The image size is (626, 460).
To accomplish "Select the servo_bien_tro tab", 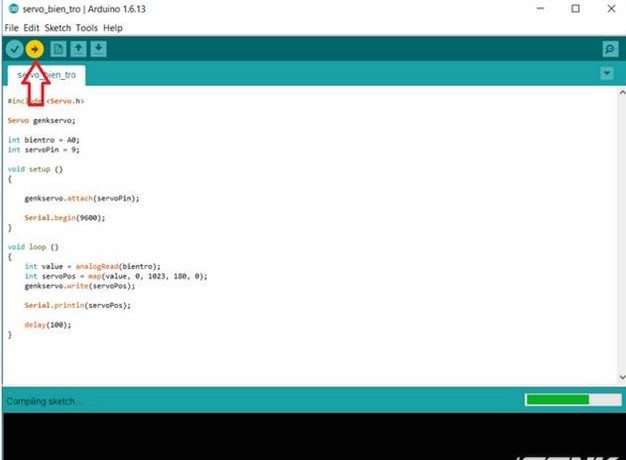I will point(45,75).
